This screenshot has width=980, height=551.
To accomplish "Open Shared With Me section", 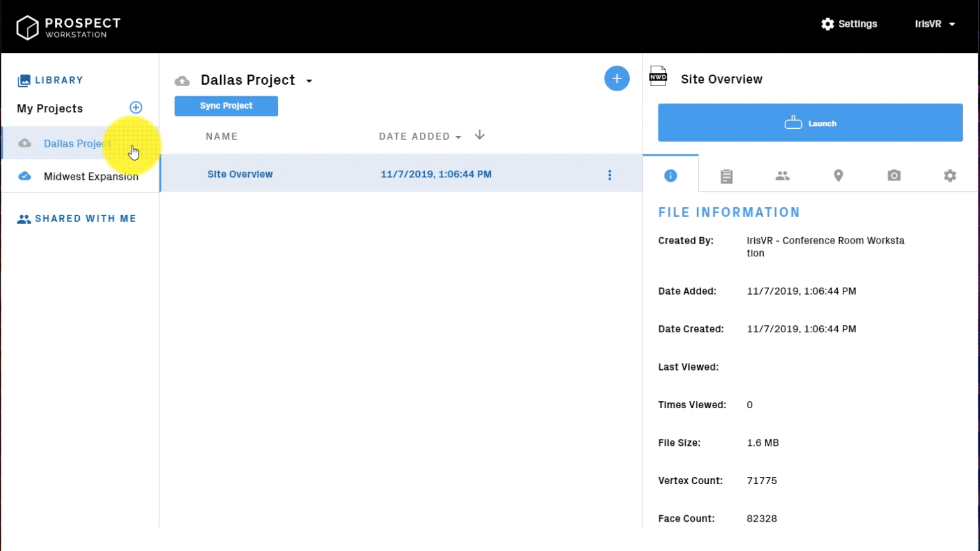I will [x=85, y=219].
